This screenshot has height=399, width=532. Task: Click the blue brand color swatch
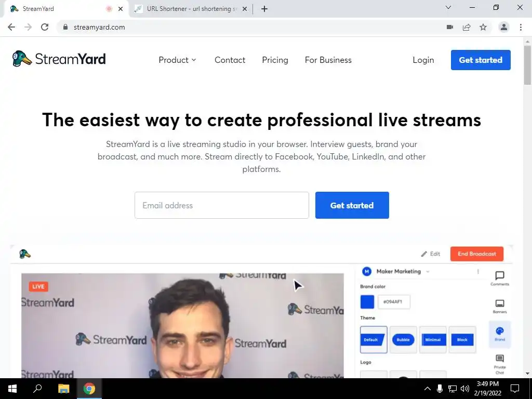click(x=367, y=302)
